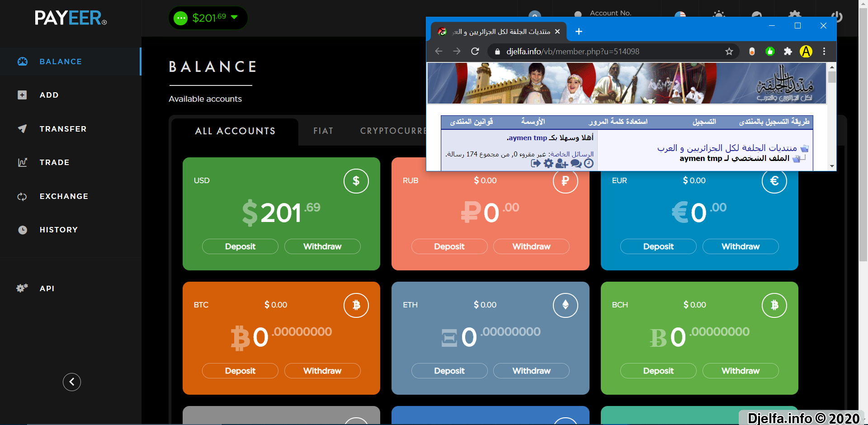Open the التسجيل forum menu item
This screenshot has width=868, height=425.
pyautogui.click(x=704, y=122)
